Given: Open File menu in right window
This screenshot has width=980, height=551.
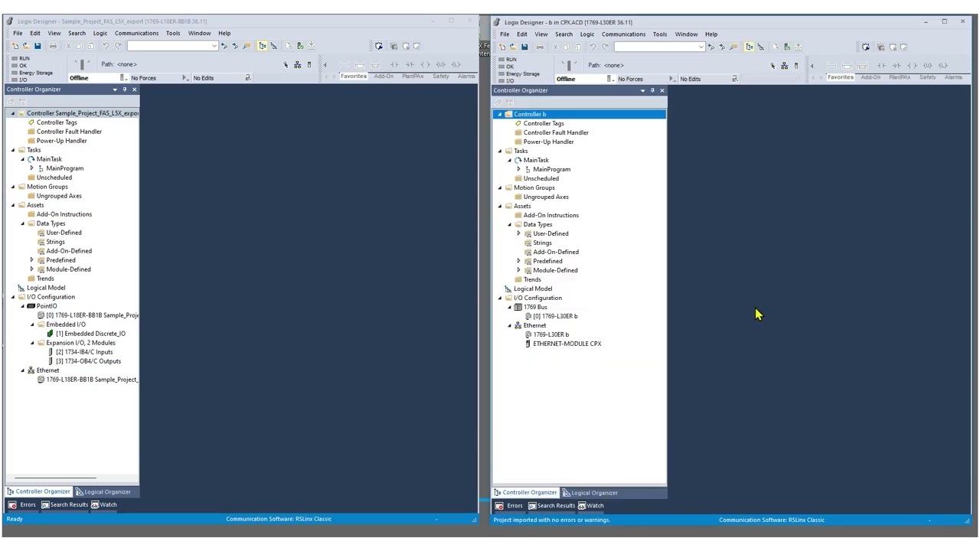Looking at the screenshot, I should (505, 34).
